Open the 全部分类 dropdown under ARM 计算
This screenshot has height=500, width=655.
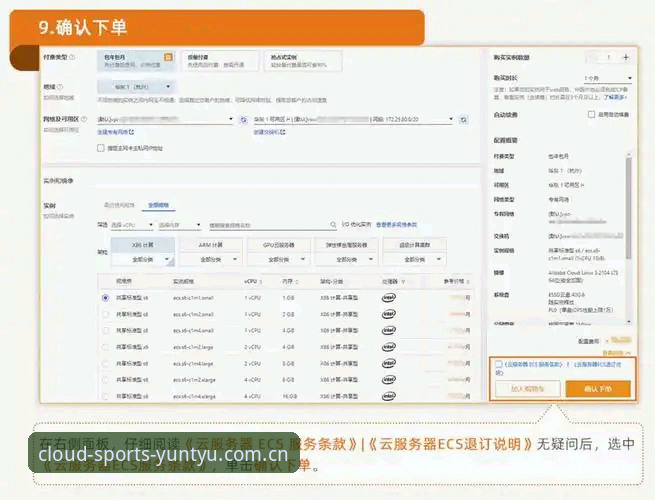point(211,259)
